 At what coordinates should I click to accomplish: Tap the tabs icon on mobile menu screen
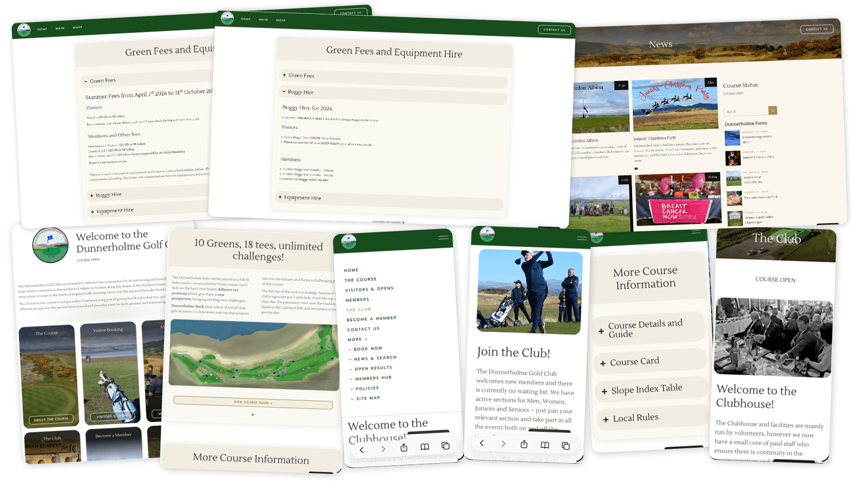pyautogui.click(x=445, y=446)
